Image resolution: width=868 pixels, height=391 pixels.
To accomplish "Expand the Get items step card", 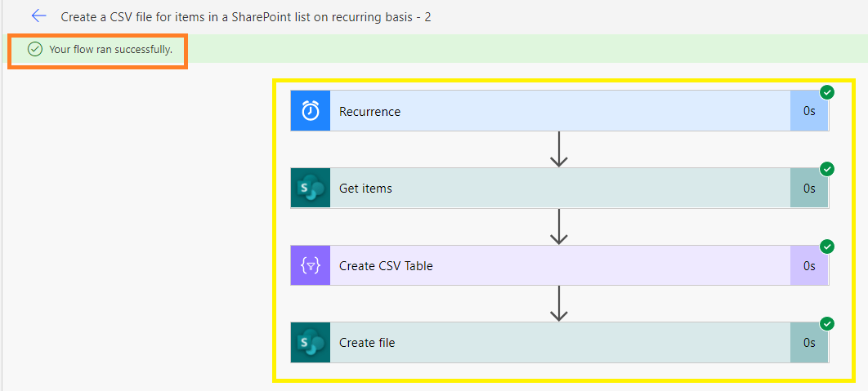I will [x=560, y=188].
